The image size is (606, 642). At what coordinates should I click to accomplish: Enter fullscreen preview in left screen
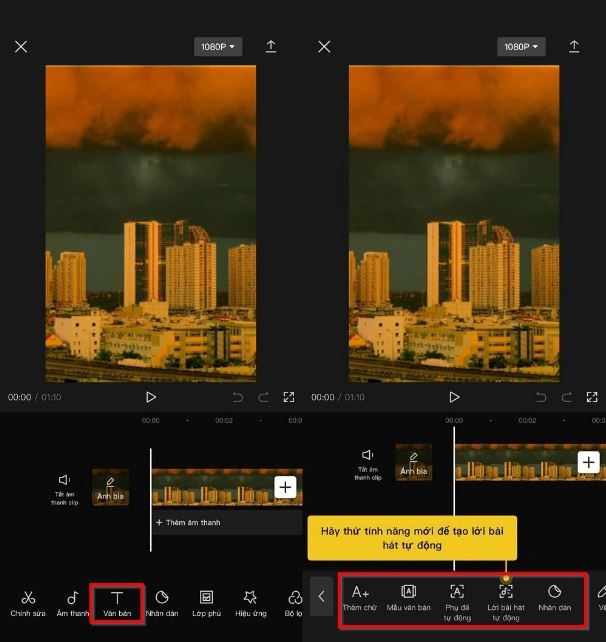289,397
